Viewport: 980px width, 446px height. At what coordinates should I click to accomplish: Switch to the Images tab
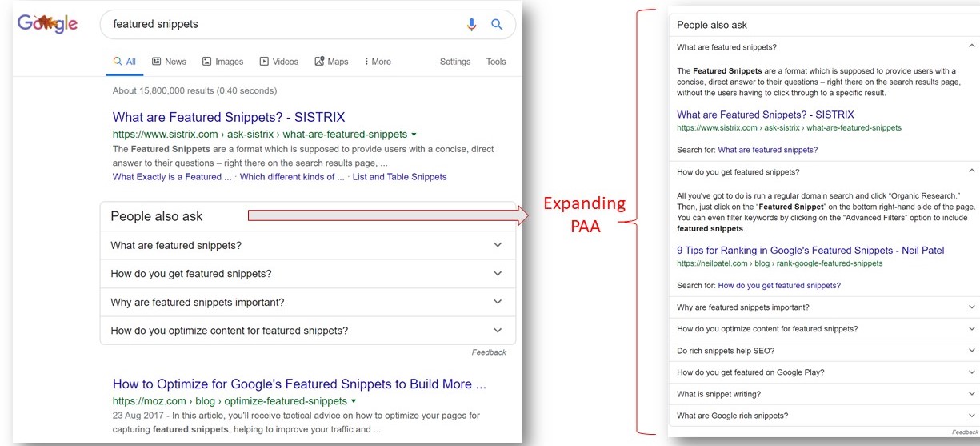tap(222, 62)
